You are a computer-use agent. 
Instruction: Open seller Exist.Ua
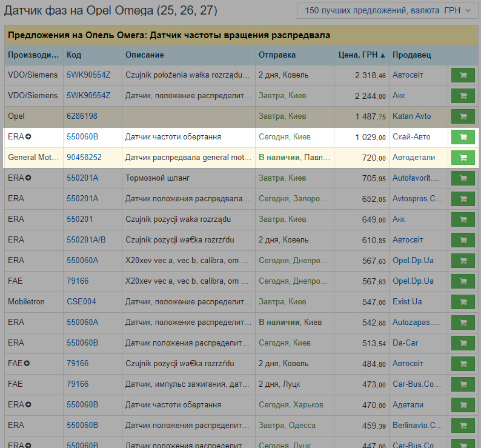tap(407, 301)
